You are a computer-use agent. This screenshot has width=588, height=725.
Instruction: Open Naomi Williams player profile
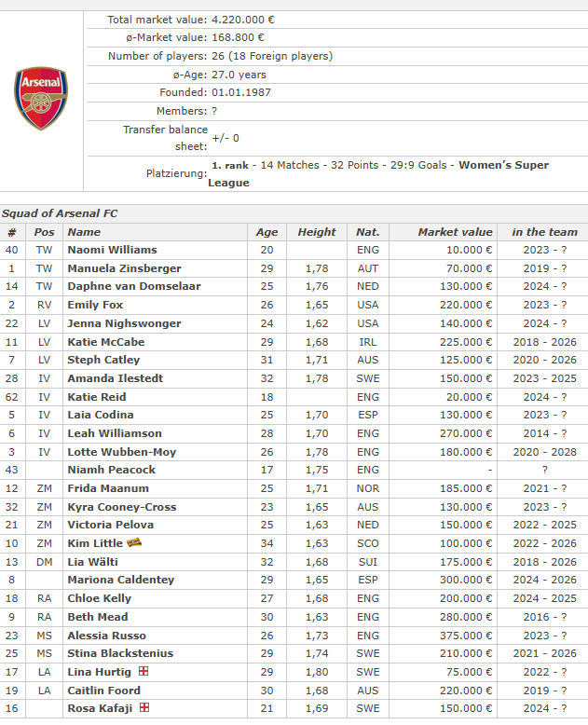[112, 250]
